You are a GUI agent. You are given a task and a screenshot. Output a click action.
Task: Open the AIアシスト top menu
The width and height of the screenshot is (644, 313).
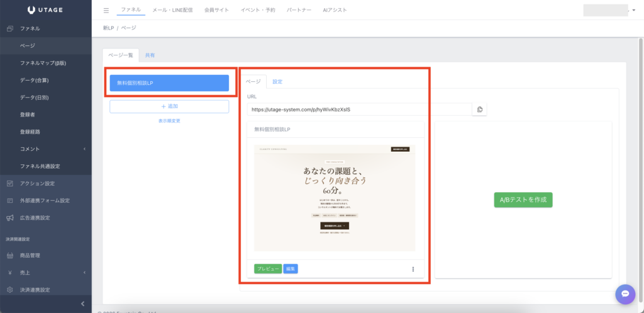pyautogui.click(x=335, y=10)
